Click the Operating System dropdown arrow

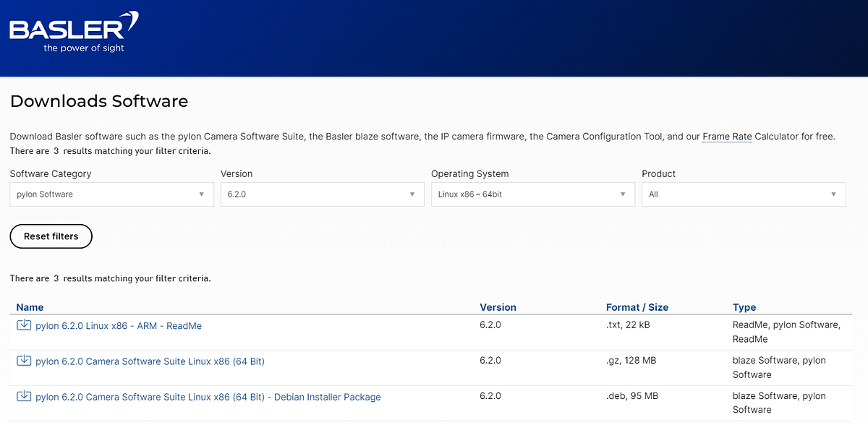(x=622, y=194)
